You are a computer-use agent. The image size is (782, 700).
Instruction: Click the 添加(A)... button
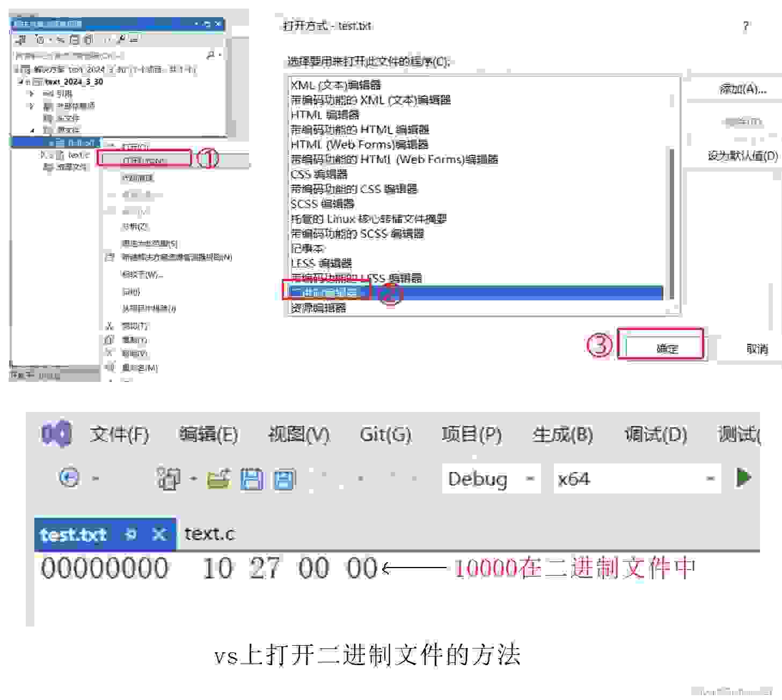click(743, 89)
